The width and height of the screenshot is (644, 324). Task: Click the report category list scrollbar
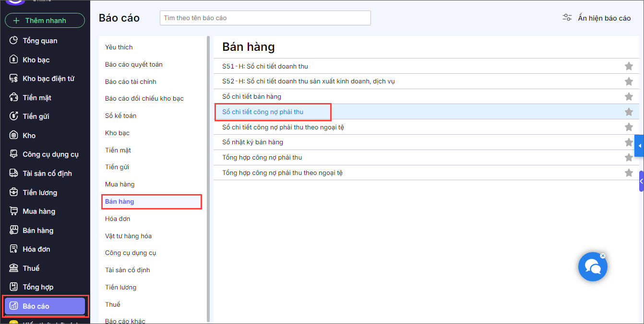coord(208,178)
